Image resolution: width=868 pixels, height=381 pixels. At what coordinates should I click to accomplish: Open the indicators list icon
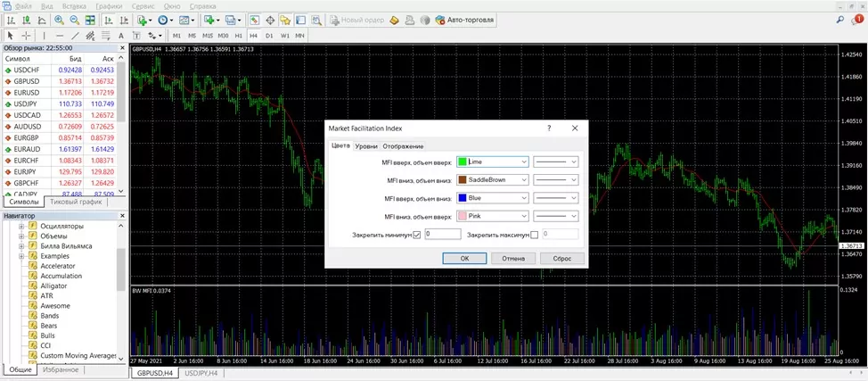pos(144,21)
